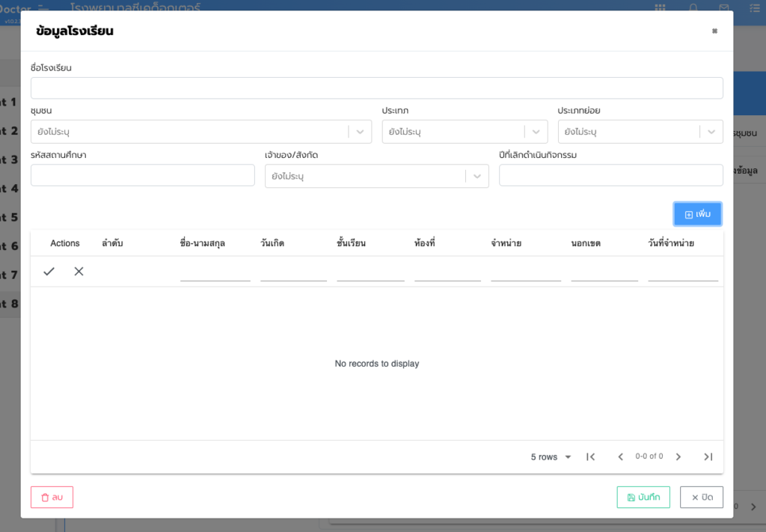Go to the first page of records
This screenshot has width=766, height=532.
click(x=590, y=456)
